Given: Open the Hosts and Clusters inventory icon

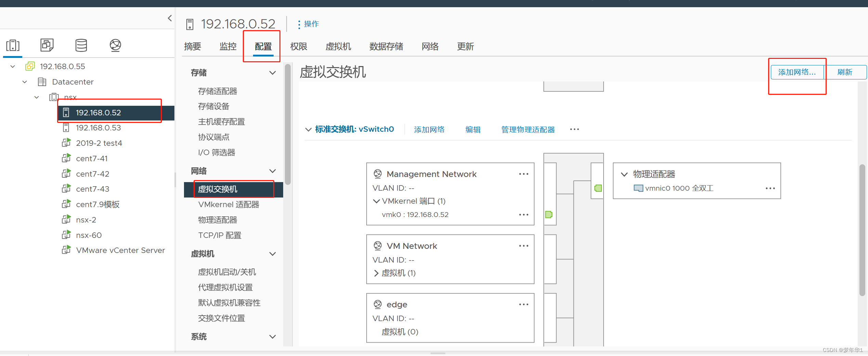Looking at the screenshot, I should click(13, 45).
